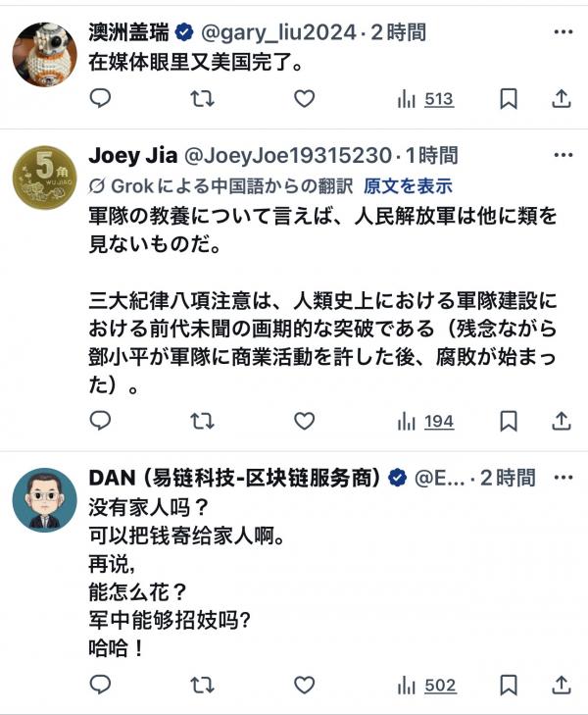Like the 澳洲盖瑞 tweet
Image resolution: width=588 pixels, height=715 pixels.
[x=305, y=98]
